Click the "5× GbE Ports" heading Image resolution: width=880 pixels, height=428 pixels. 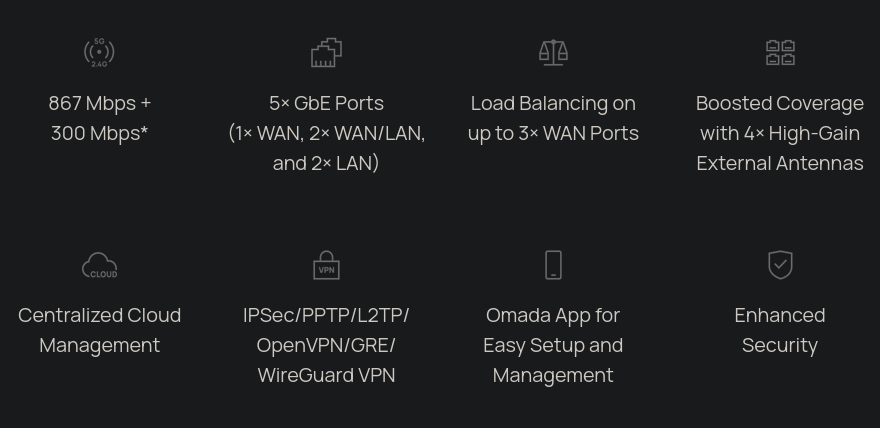(327, 103)
